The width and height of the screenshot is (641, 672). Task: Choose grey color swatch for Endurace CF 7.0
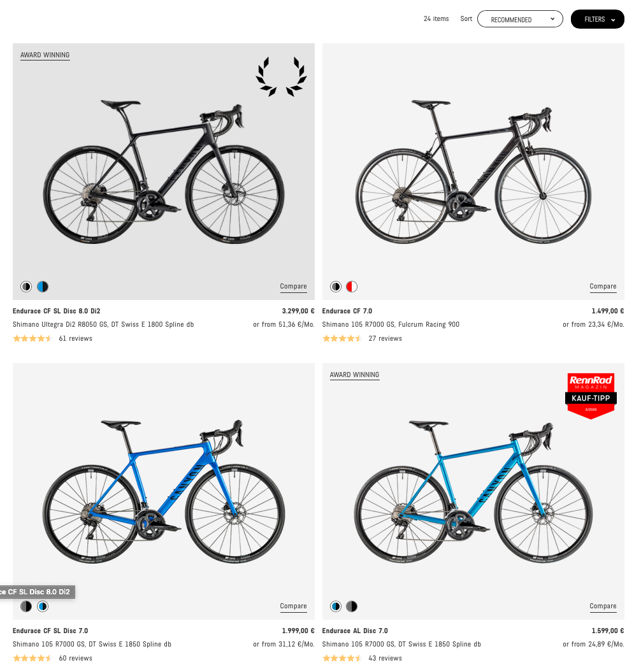[x=336, y=287]
